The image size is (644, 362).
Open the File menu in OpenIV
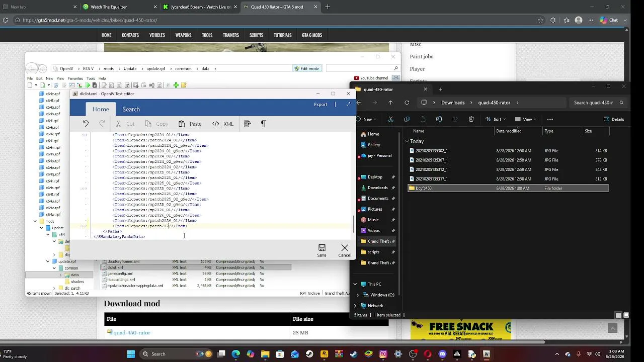(x=30, y=78)
